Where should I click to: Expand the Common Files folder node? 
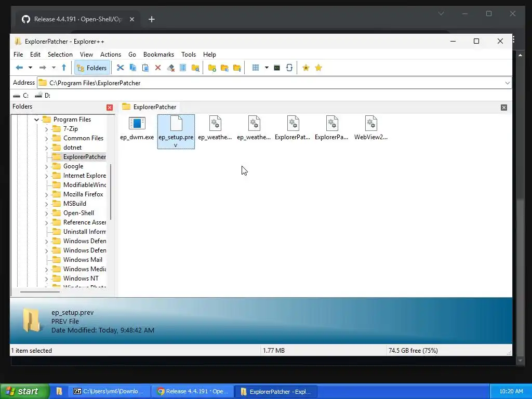(46, 138)
